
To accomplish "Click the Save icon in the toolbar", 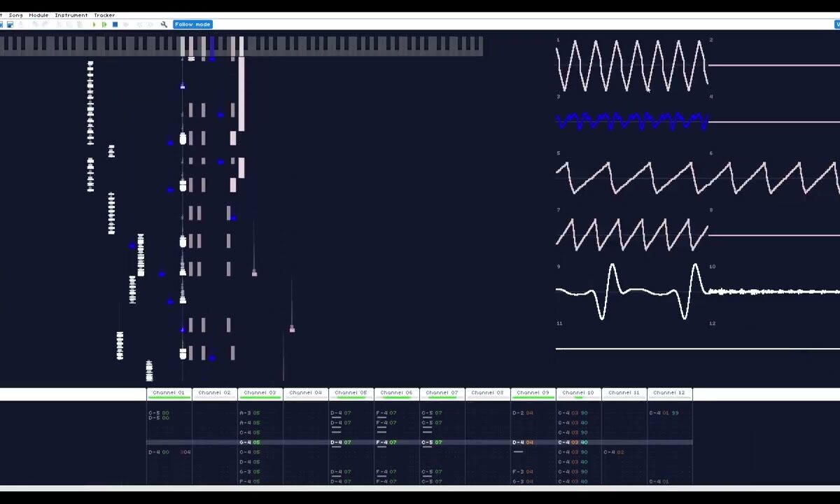I will tap(10, 24).
